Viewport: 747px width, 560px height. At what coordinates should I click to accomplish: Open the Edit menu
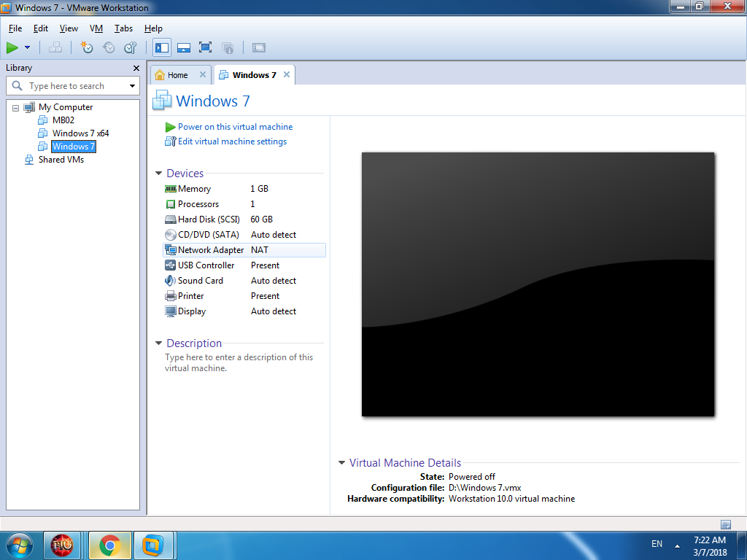[x=41, y=28]
